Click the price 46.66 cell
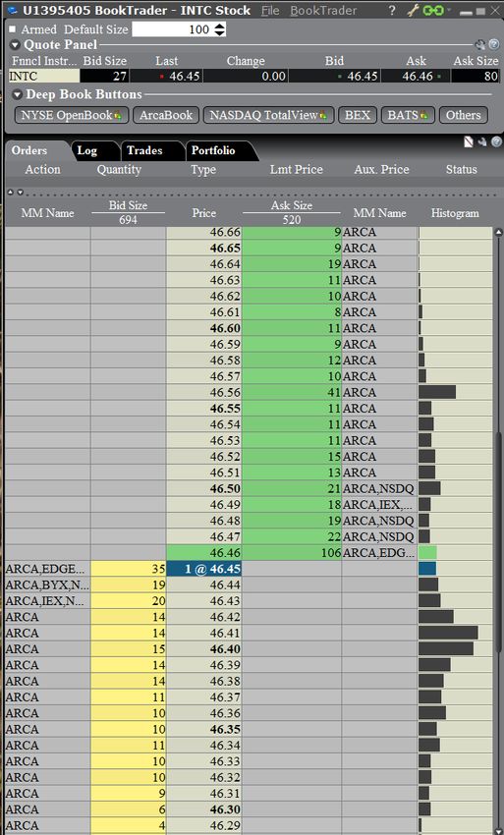This screenshot has width=504, height=835. coord(204,232)
